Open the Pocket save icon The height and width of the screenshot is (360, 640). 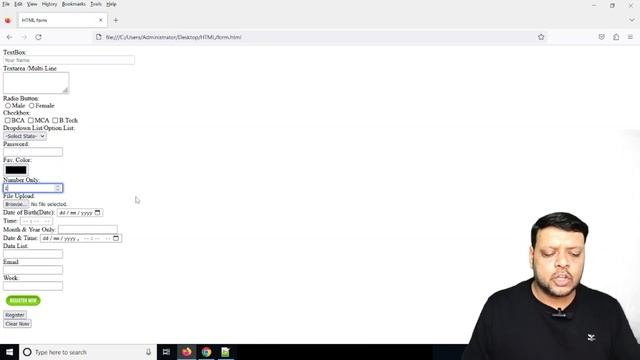click(601, 37)
